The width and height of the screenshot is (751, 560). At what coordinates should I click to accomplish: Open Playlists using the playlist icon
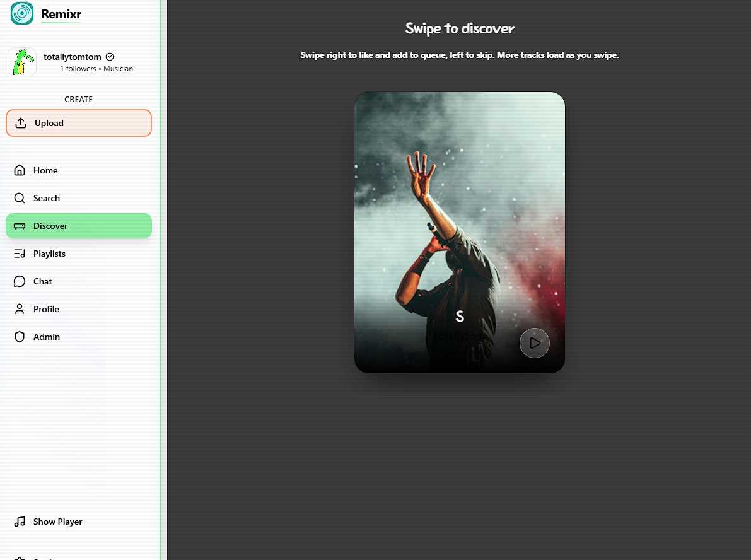[20, 254]
